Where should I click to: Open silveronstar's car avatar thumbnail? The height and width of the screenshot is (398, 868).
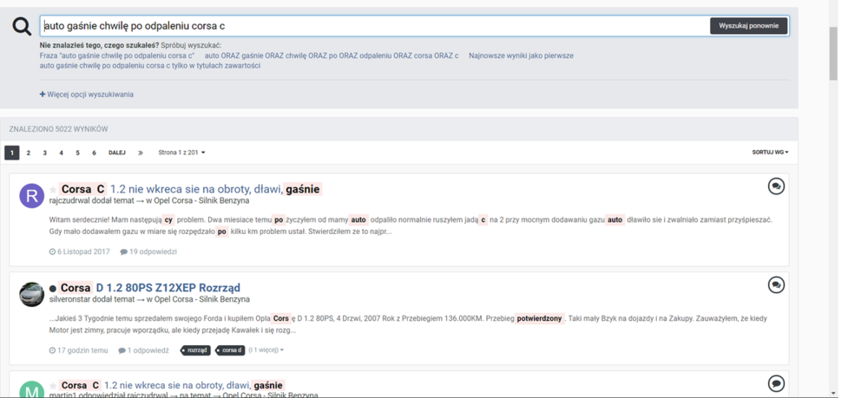[31, 295]
